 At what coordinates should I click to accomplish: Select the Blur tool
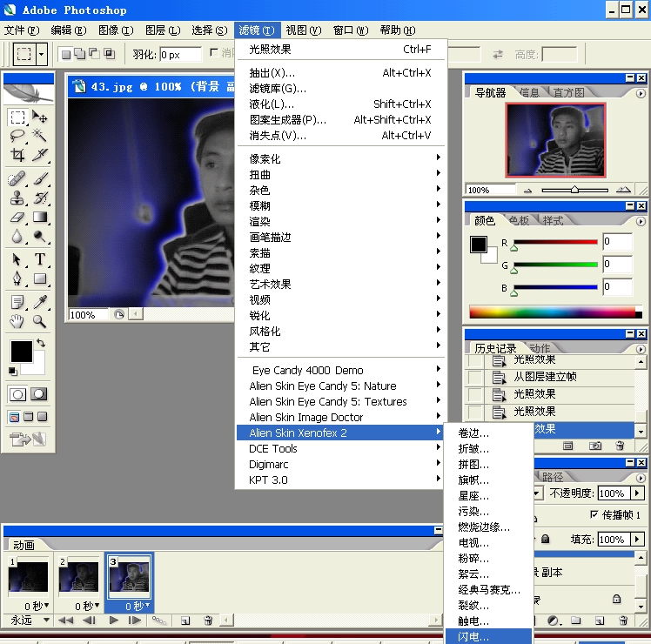[17, 236]
